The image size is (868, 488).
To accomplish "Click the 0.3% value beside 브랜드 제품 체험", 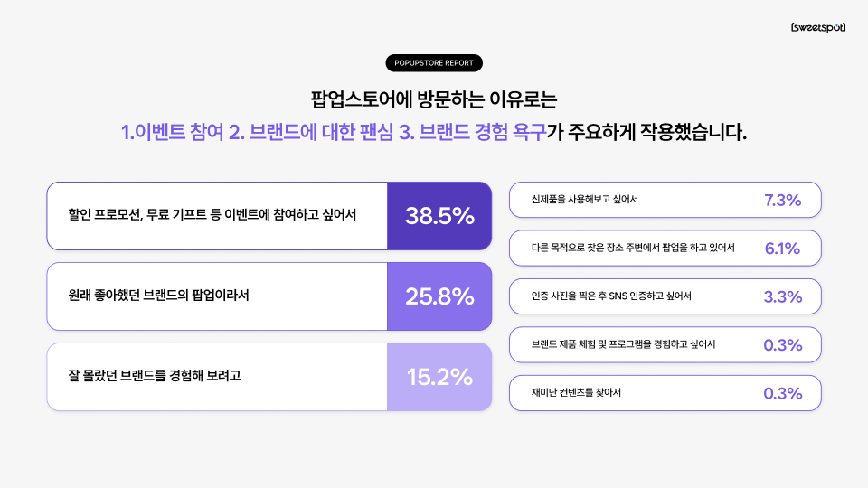I will pyautogui.click(x=783, y=345).
